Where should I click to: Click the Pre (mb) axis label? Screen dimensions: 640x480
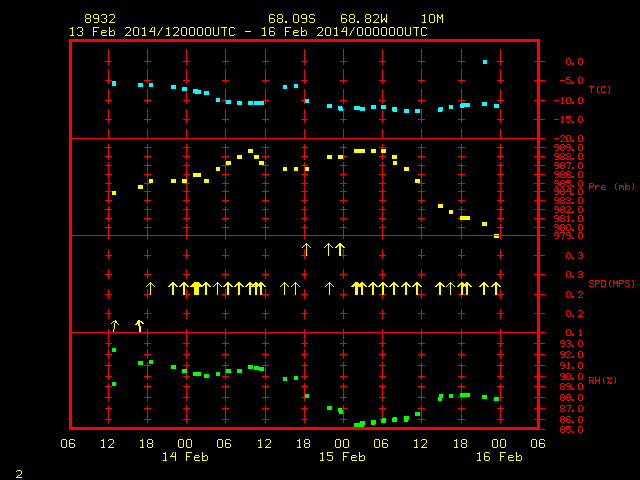coord(611,187)
